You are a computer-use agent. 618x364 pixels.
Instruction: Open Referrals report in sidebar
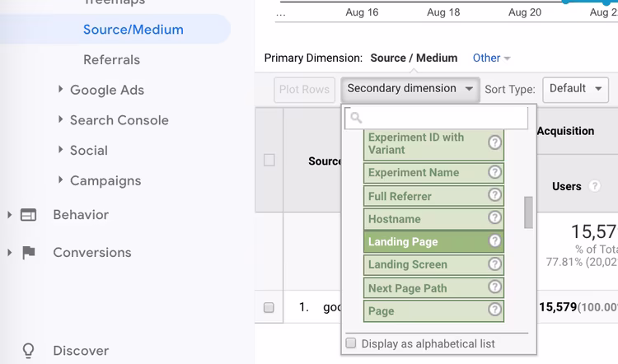(x=111, y=60)
